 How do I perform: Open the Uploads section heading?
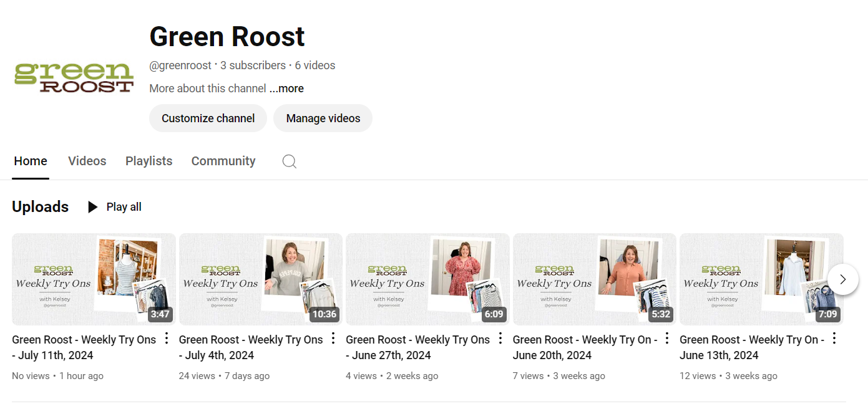[41, 207]
